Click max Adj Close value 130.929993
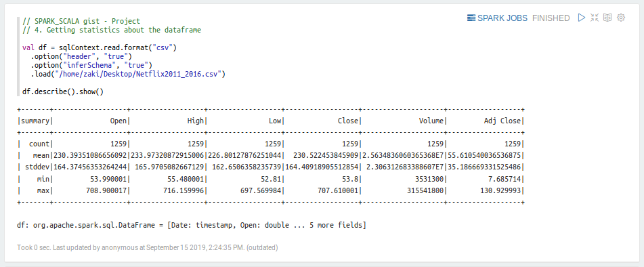644x267 pixels. point(500,190)
